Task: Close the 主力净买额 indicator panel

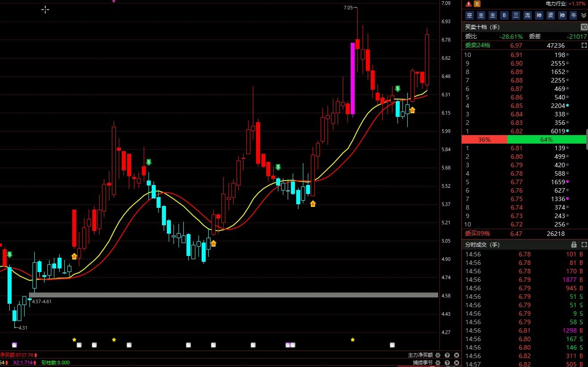Action: pyautogui.click(x=457, y=355)
